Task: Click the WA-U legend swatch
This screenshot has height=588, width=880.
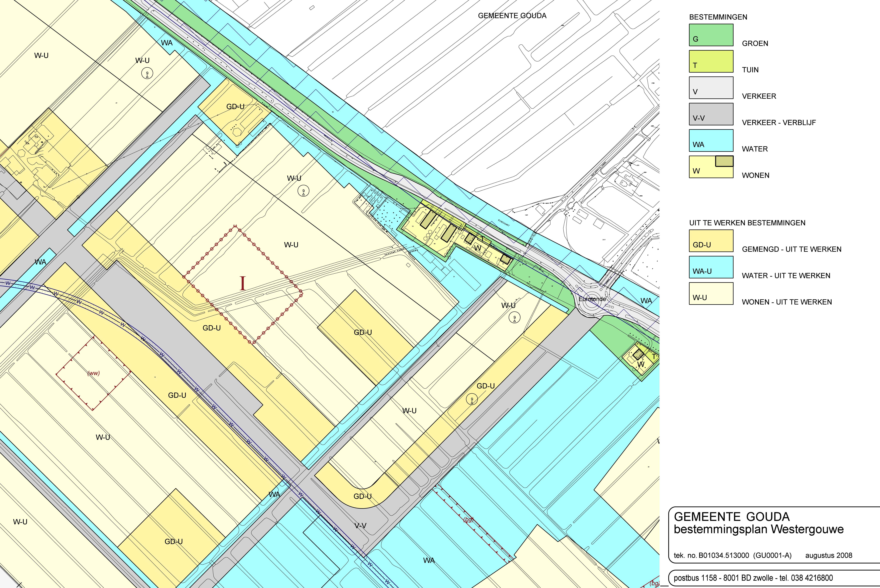Action: tap(711, 267)
